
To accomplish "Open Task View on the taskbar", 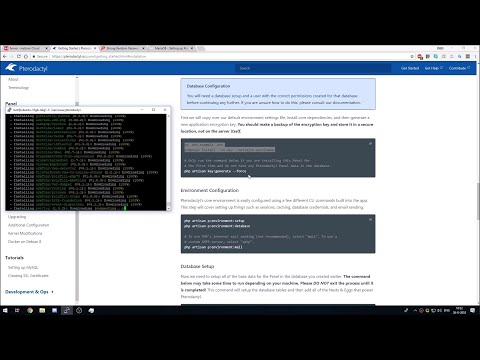I will pos(17,310).
